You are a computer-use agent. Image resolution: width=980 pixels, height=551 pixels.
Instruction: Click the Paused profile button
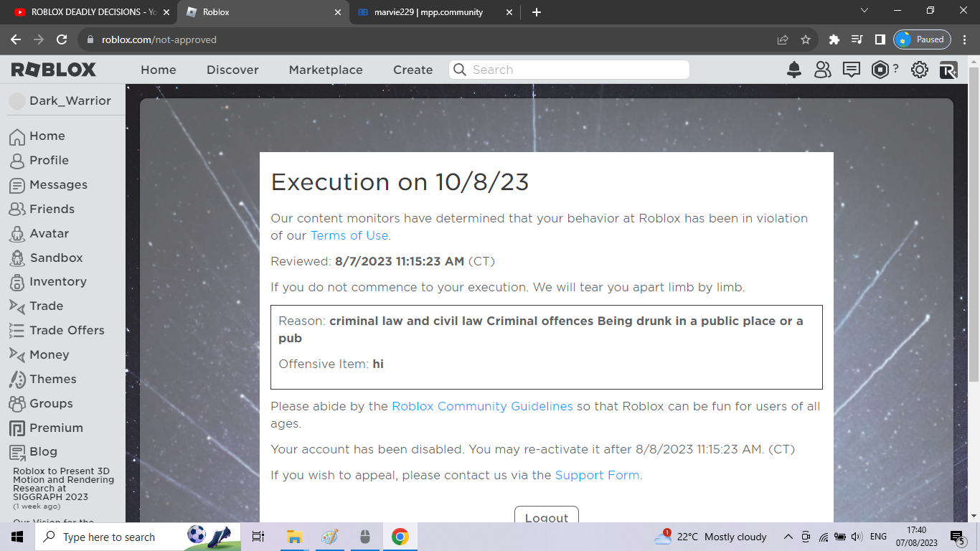(922, 39)
